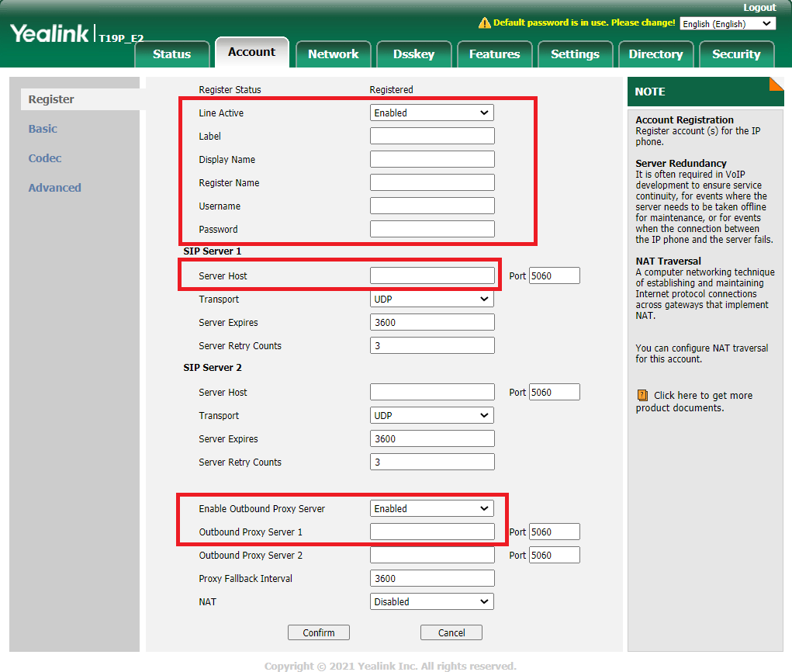This screenshot has width=792, height=672.
Task: Click the Register Name input field
Action: [x=431, y=183]
